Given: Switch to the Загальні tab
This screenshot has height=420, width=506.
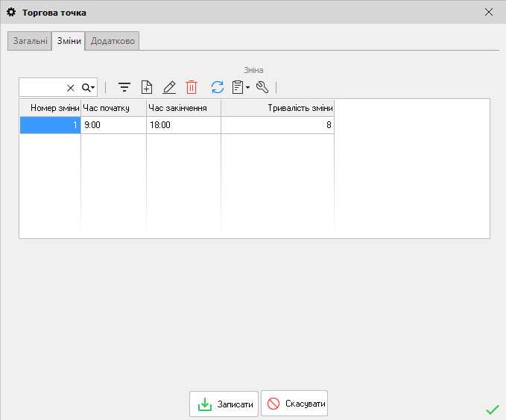Looking at the screenshot, I should coord(30,42).
